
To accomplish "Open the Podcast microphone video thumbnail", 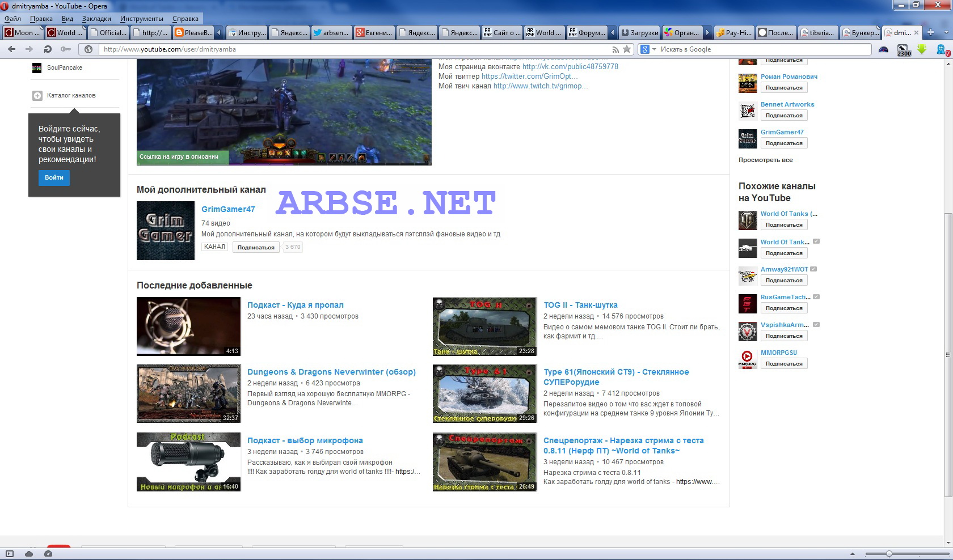I will (x=188, y=462).
